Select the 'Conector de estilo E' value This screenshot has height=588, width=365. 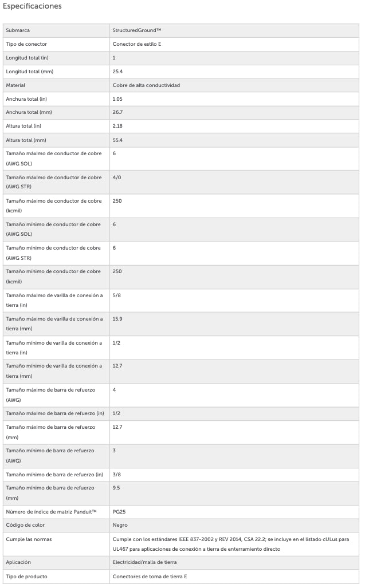click(x=140, y=44)
